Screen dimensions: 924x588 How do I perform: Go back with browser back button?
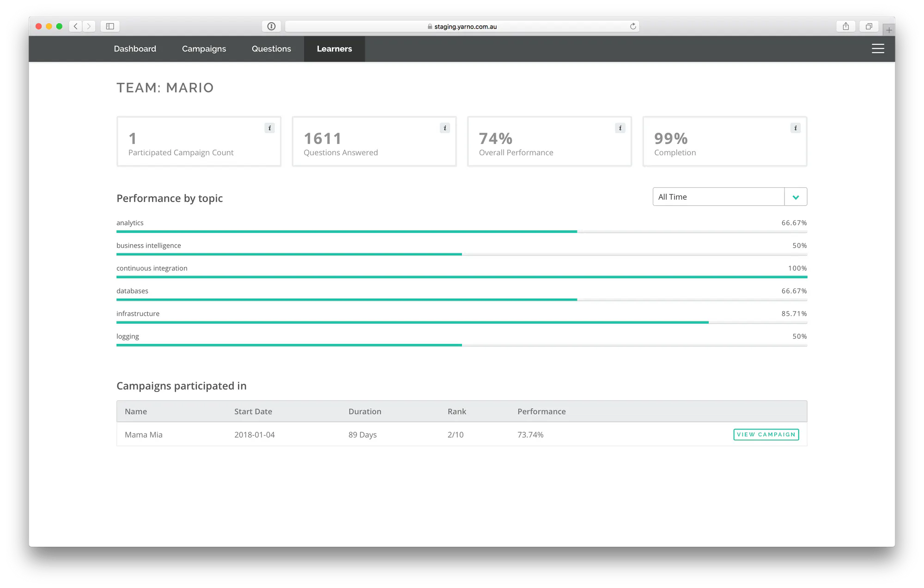coord(76,26)
